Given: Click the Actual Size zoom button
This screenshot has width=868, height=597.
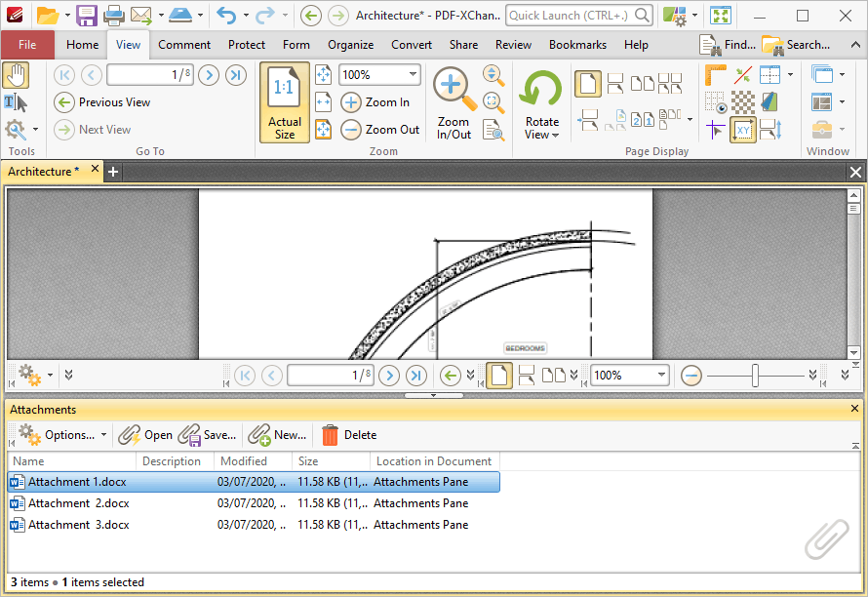Looking at the screenshot, I should point(285,102).
